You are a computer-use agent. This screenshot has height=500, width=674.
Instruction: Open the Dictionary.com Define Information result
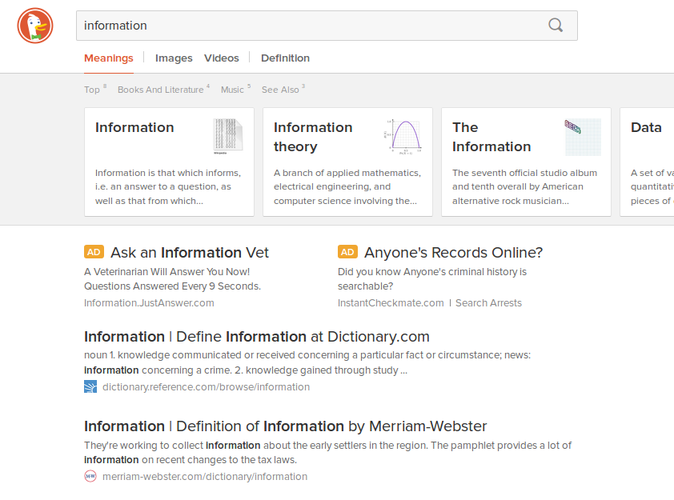(x=257, y=337)
